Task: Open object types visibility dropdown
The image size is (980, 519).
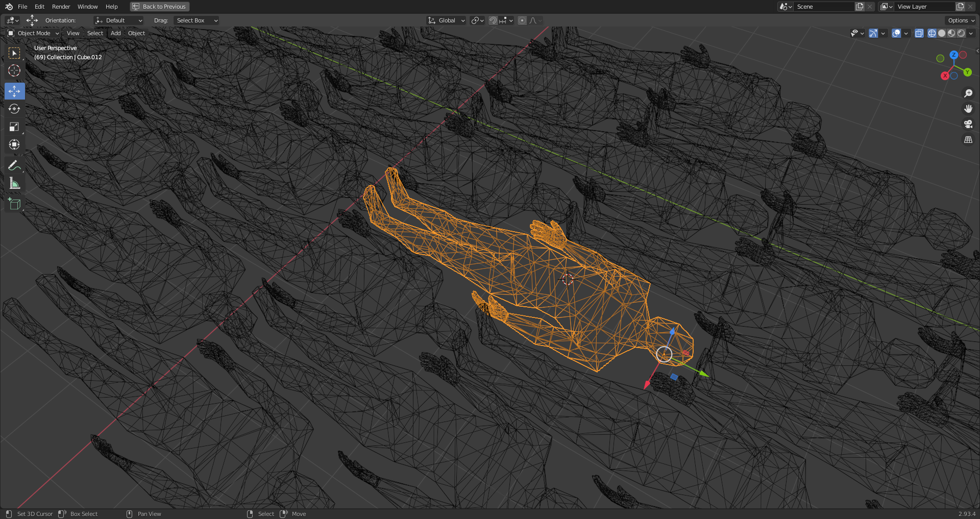Action: point(857,33)
